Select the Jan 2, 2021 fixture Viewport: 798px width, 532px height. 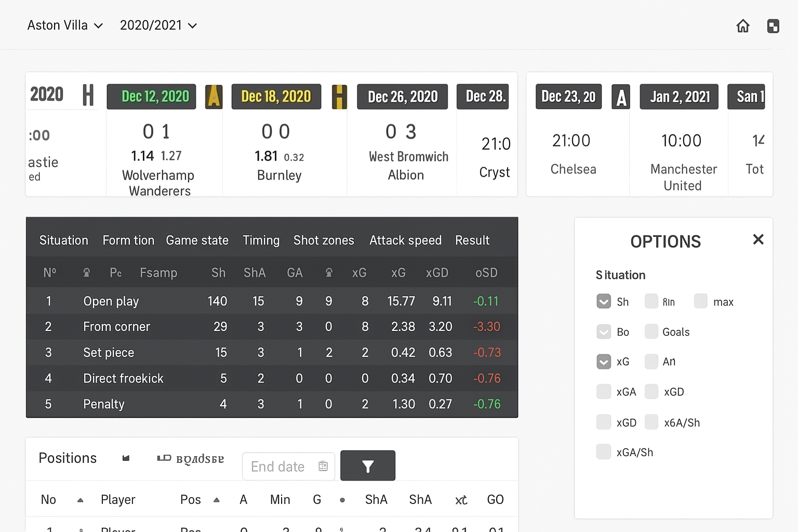(679, 97)
